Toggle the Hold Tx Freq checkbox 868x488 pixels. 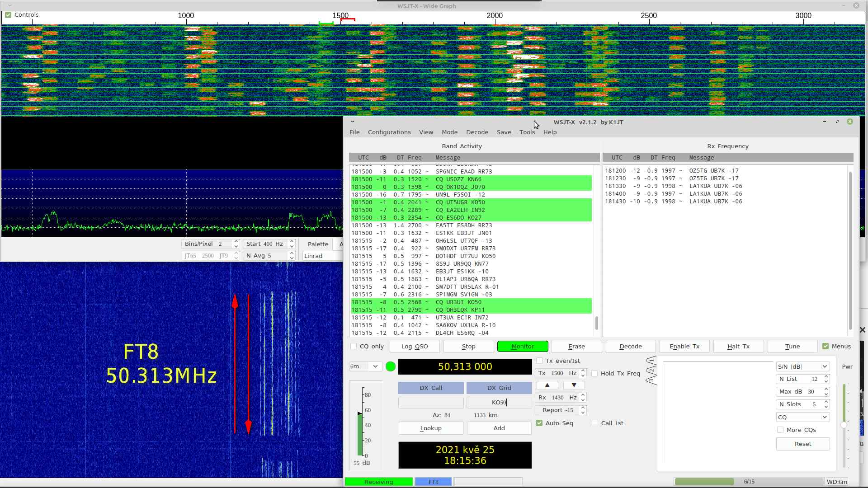click(595, 373)
